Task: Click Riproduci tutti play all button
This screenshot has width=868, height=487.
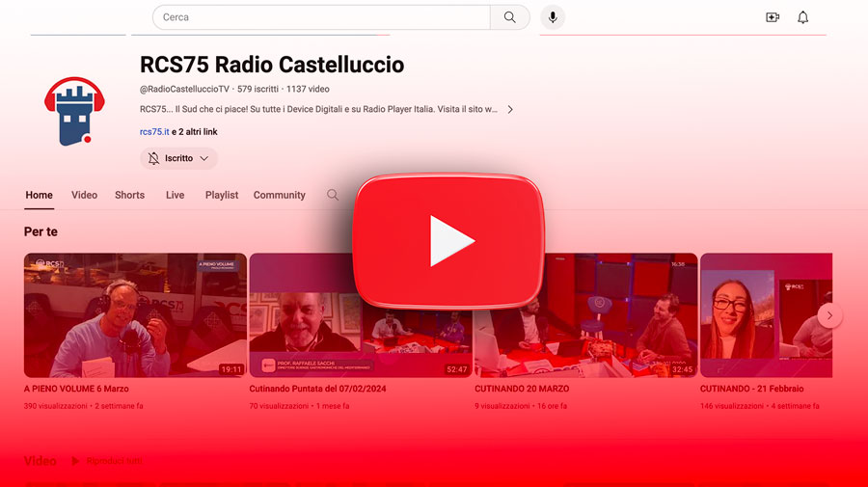Action: (x=107, y=460)
